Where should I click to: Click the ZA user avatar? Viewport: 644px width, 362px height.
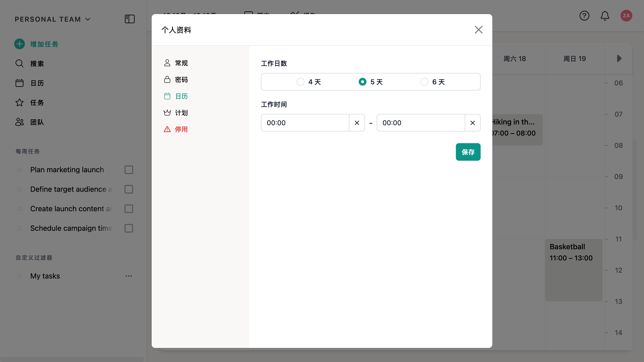tap(626, 16)
